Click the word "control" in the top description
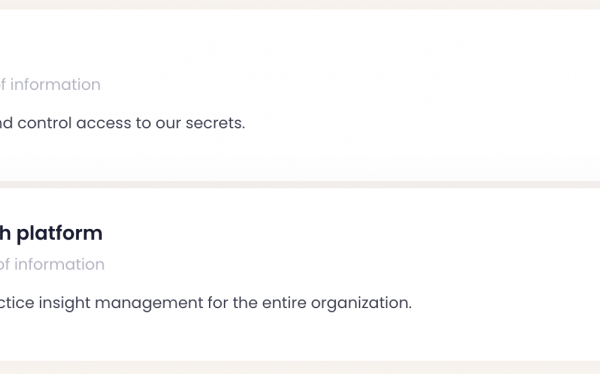This screenshot has height=374, width=600. [44, 123]
